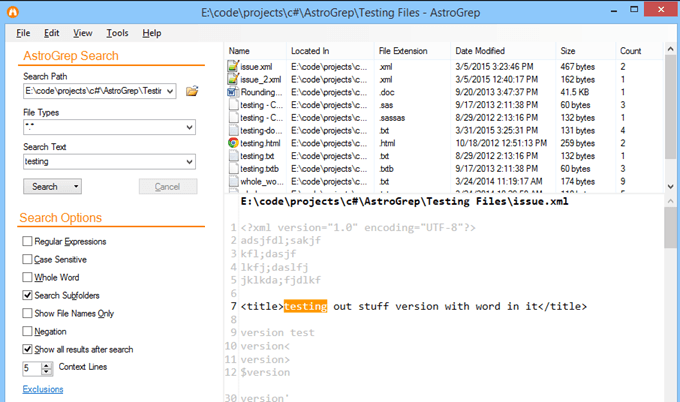Enable the Regular Expressions checkbox
This screenshot has width=680, height=402.
27,241
